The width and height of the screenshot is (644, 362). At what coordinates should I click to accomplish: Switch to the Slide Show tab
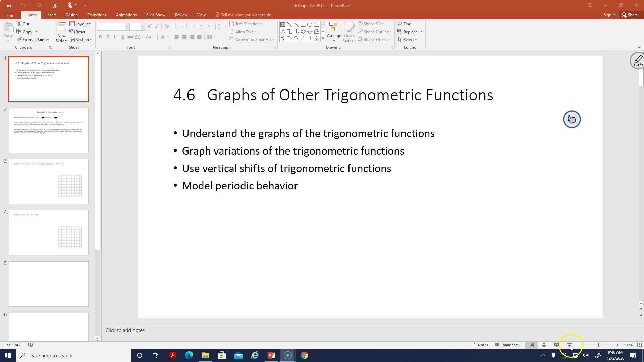click(x=155, y=15)
